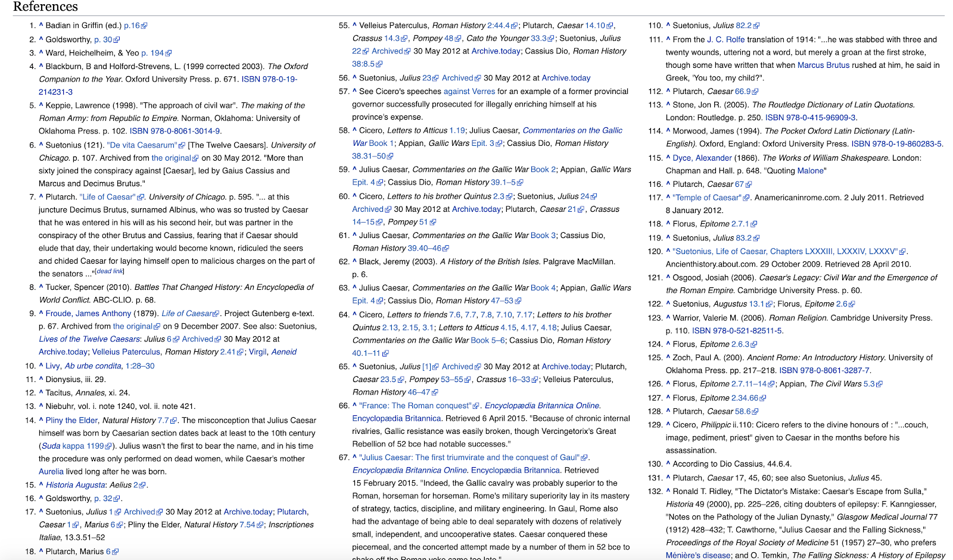The image size is (953, 560).
Task: Open Malone link in reference 115
Action: click(811, 171)
